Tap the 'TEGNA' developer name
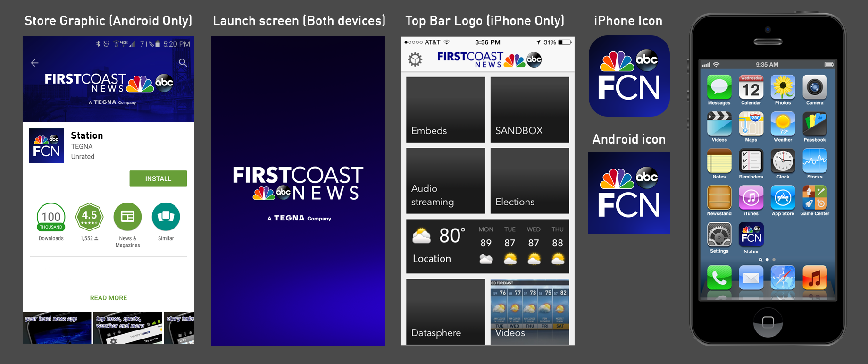 coord(82,147)
